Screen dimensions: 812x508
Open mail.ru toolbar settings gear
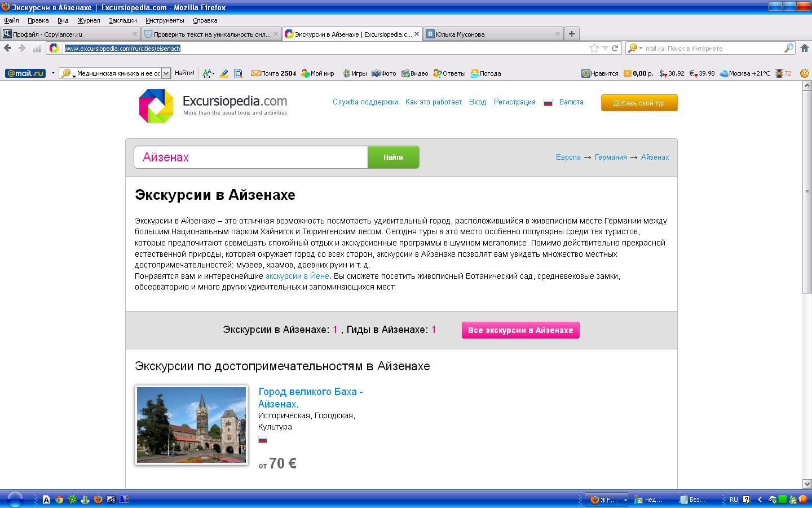click(804, 73)
